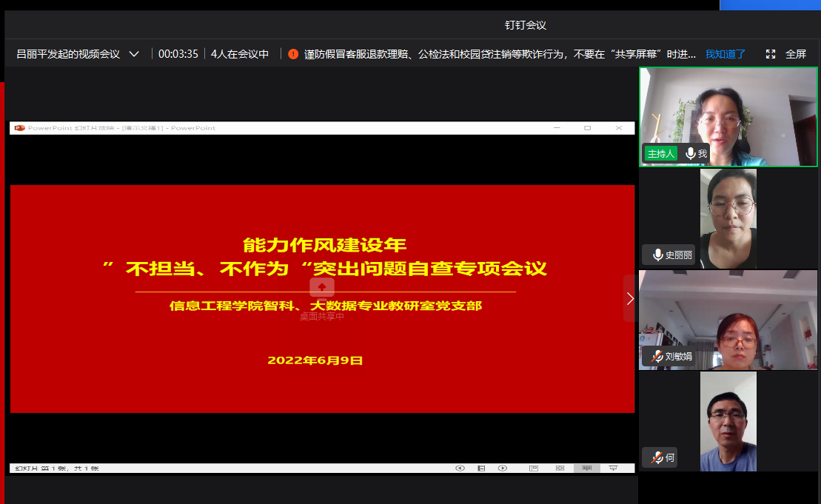Switch to Normal view in PowerPoint
This screenshot has width=821, height=504.
(x=533, y=468)
